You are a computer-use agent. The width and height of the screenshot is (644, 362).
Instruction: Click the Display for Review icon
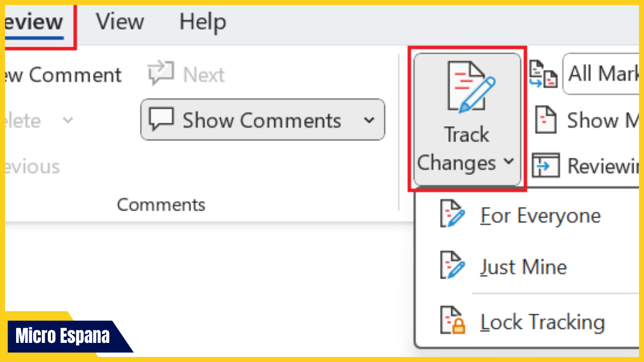[x=543, y=74]
